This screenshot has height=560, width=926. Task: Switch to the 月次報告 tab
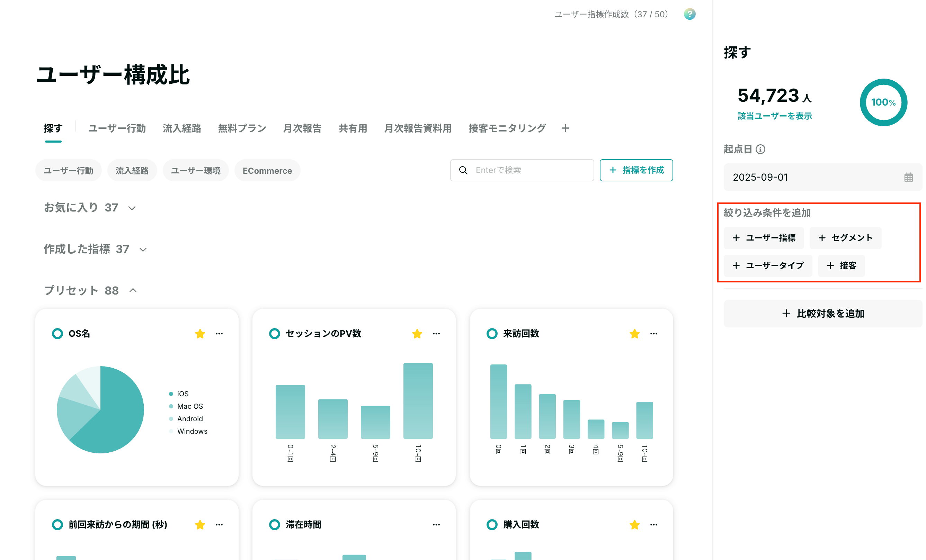click(x=302, y=128)
